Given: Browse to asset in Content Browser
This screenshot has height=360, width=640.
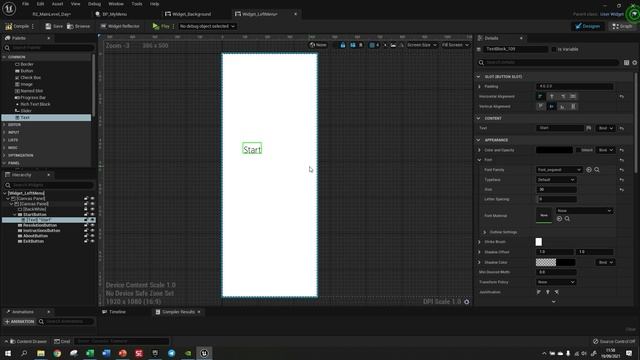Looking at the screenshot, I should [78, 26].
